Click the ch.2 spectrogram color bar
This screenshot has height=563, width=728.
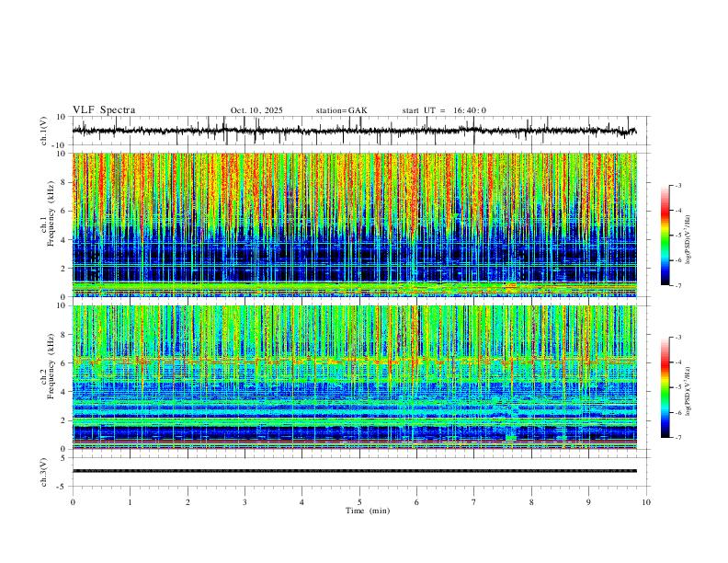pyautogui.click(x=665, y=387)
